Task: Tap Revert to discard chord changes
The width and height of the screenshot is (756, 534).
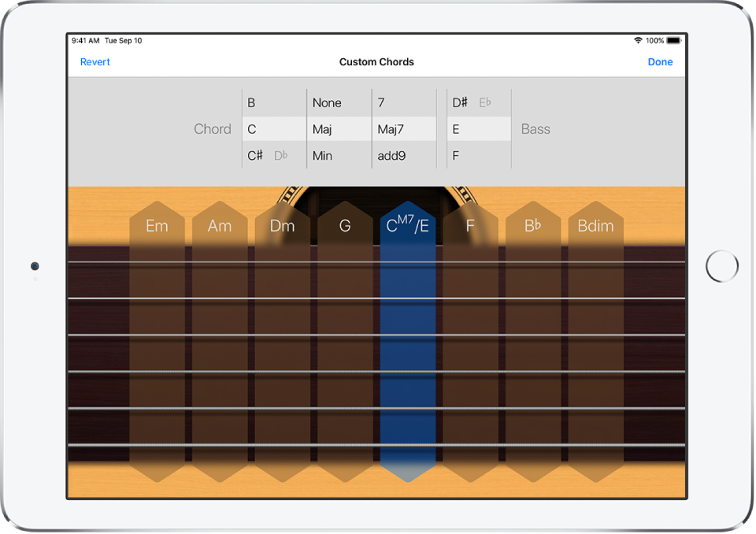Action: (x=95, y=61)
